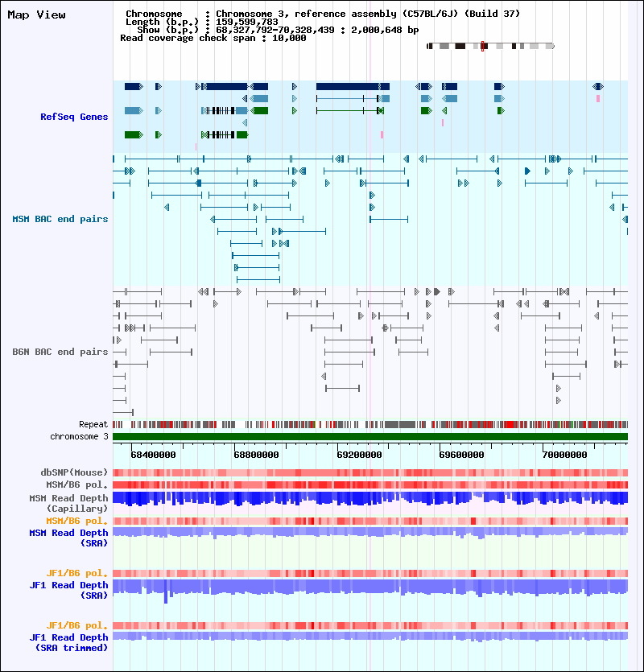The height and width of the screenshot is (672, 644).
Task: Click the red position marker on chromosome ideogram
Action: (x=482, y=47)
